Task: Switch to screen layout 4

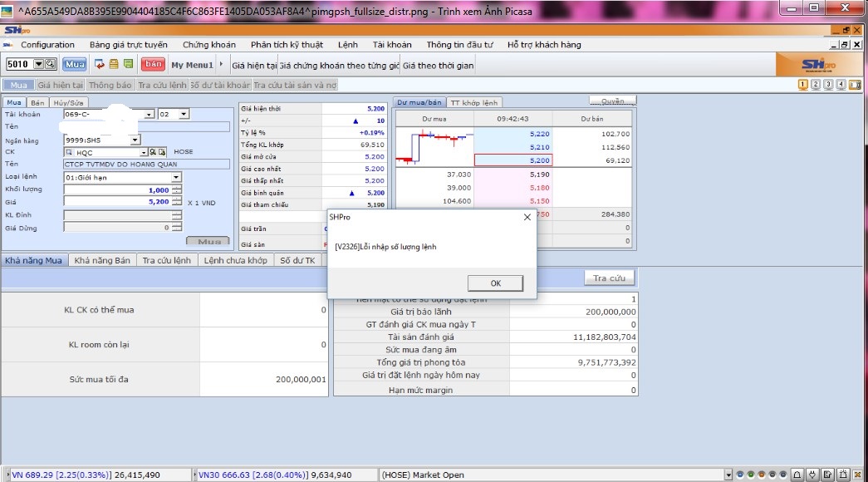Action: [x=841, y=84]
